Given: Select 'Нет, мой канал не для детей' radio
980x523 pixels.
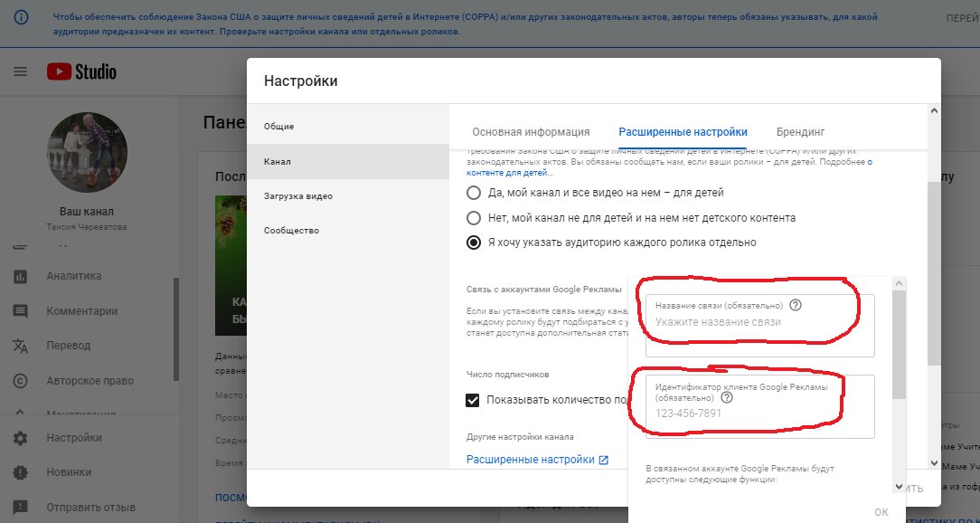Looking at the screenshot, I should (x=474, y=218).
